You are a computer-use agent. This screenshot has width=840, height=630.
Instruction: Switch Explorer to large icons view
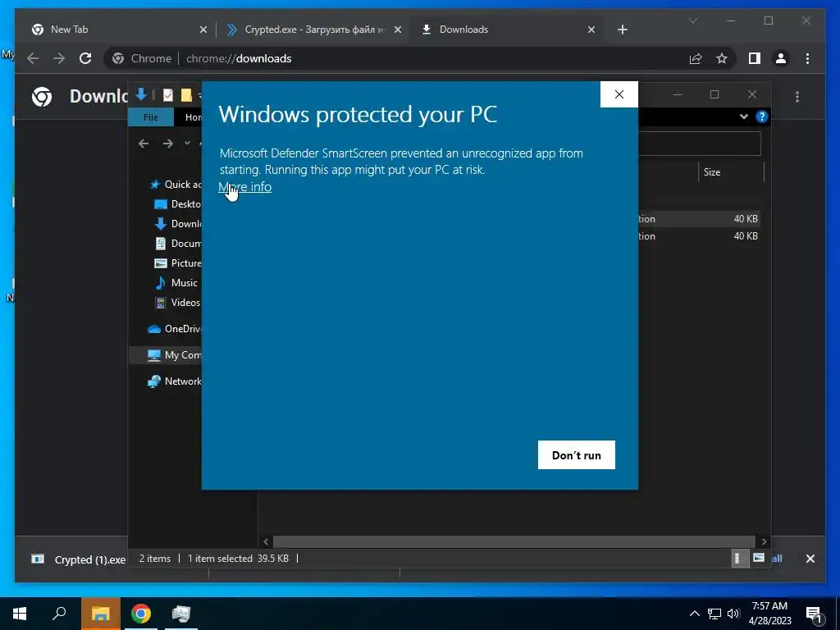759,558
